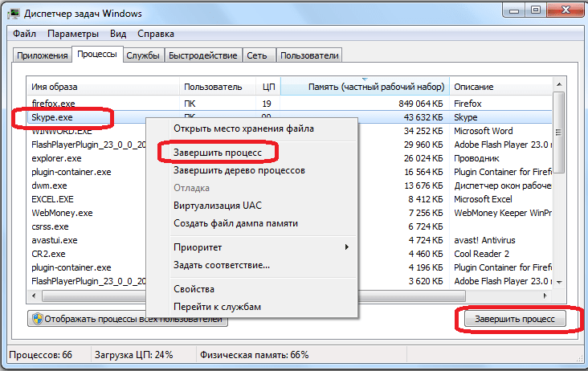Select the csrss.exe process
Screen dimensions: 588x371
(x=51, y=226)
